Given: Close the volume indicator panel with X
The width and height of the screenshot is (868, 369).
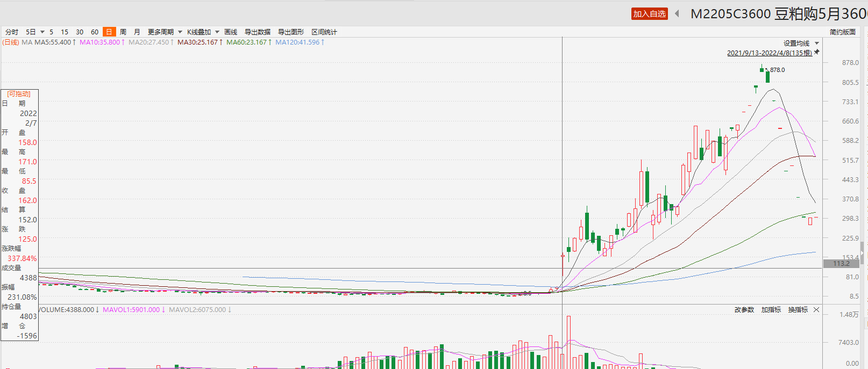Looking at the screenshot, I should (x=816, y=310).
